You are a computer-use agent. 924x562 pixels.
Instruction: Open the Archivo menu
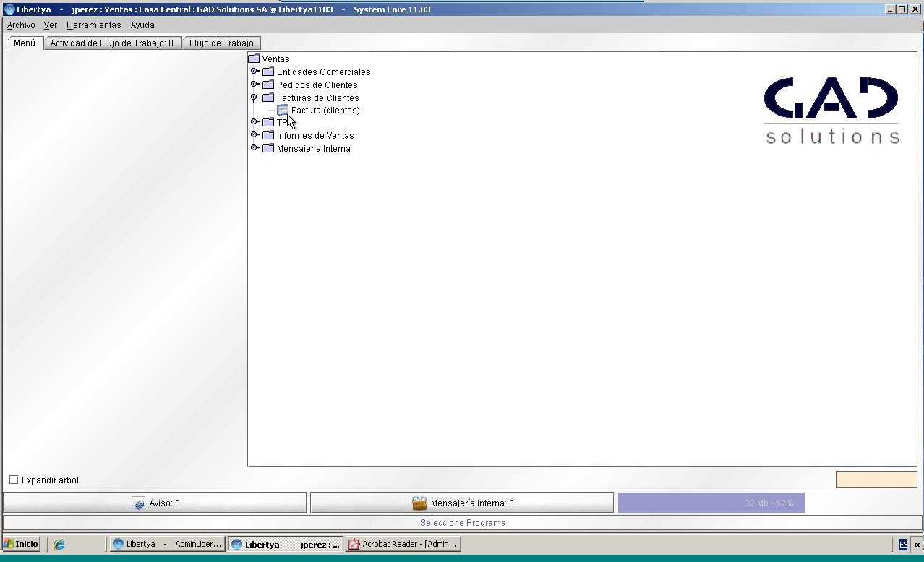tap(21, 25)
